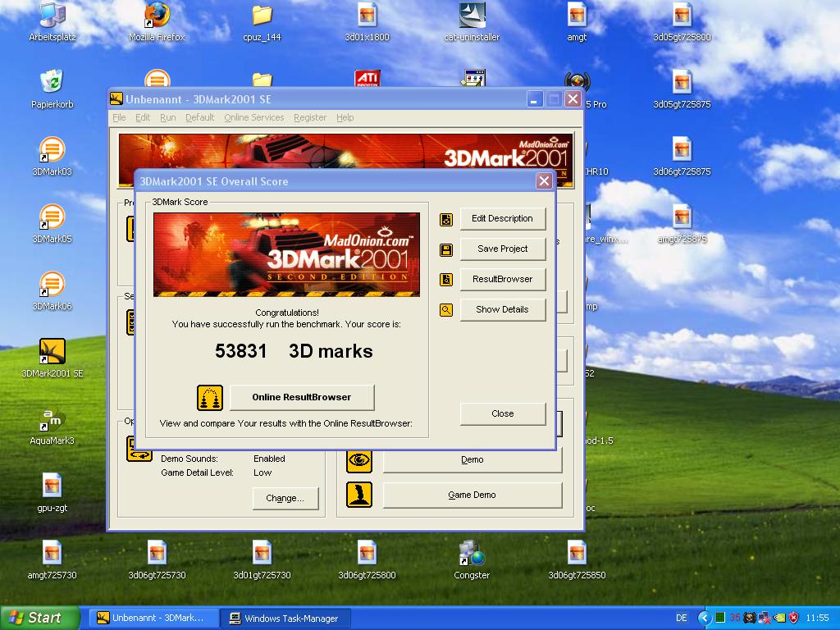
Task: Select the Papierkorb recycle bin icon
Action: click(x=52, y=89)
